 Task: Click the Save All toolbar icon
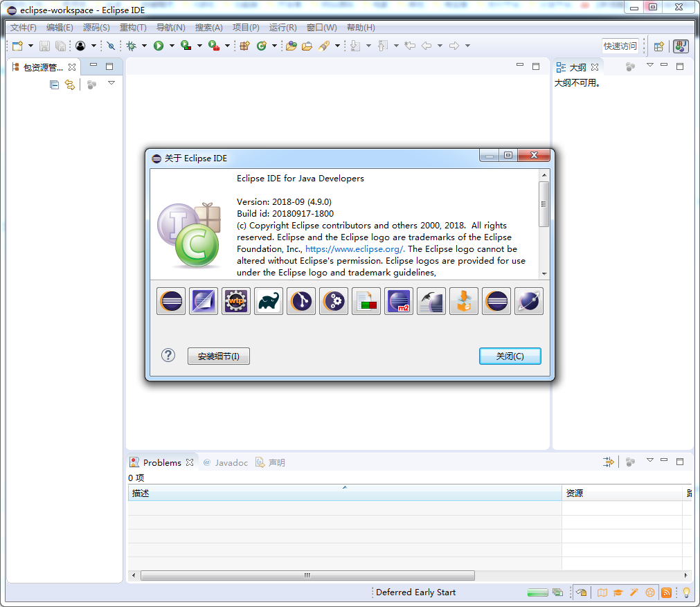(x=60, y=46)
